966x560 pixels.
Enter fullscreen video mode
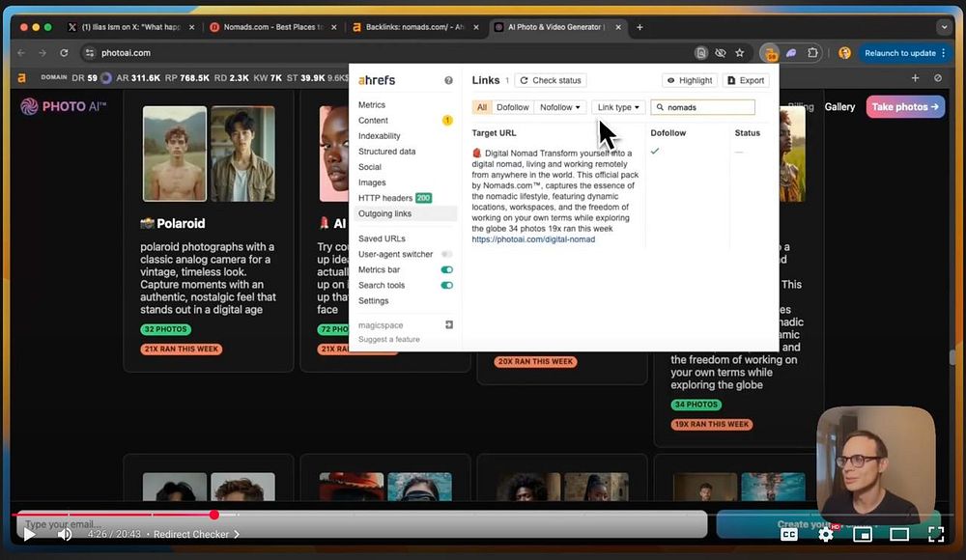click(x=936, y=534)
